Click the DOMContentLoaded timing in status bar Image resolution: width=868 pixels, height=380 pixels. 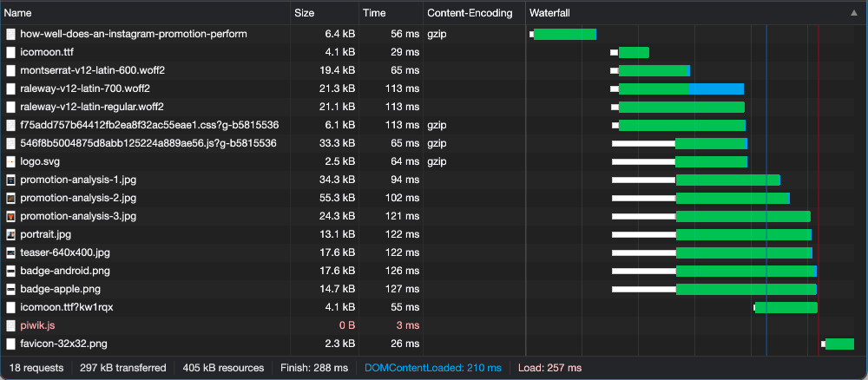(433, 368)
